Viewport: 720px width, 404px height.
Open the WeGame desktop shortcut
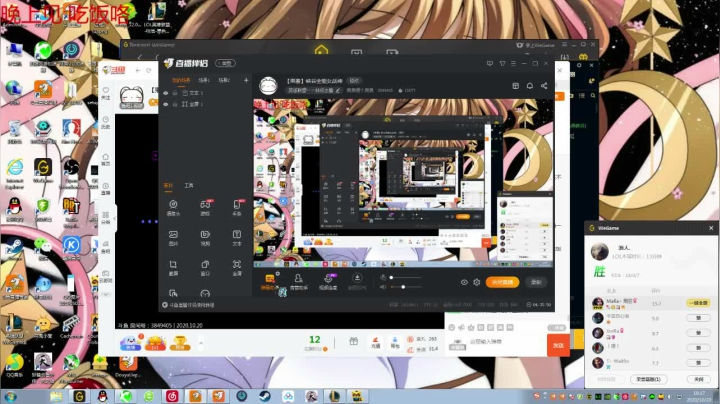[x=43, y=172]
